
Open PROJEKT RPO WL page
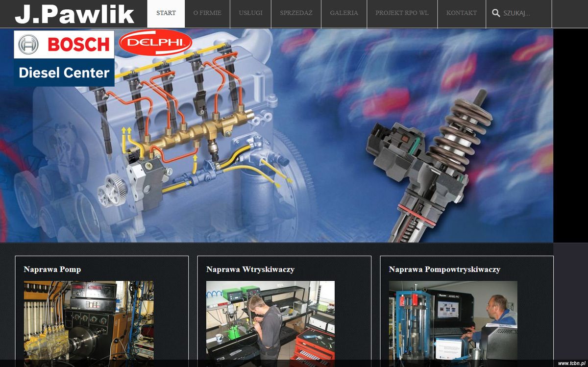(402, 13)
